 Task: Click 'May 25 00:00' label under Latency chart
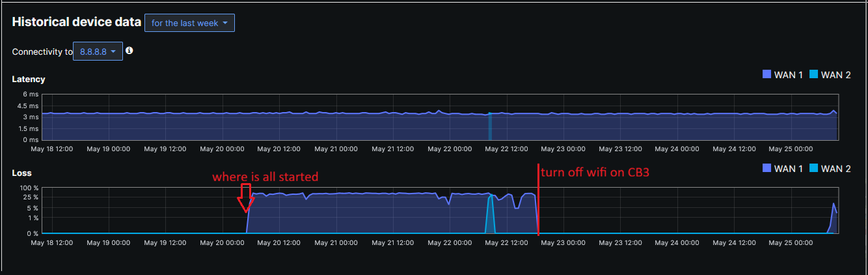click(x=789, y=149)
